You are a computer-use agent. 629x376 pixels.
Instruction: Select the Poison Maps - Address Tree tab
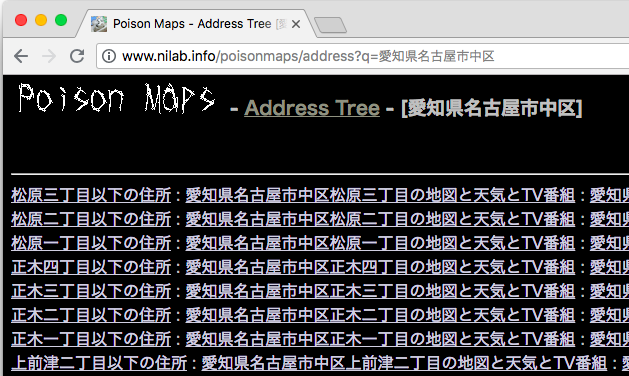[x=196, y=24]
